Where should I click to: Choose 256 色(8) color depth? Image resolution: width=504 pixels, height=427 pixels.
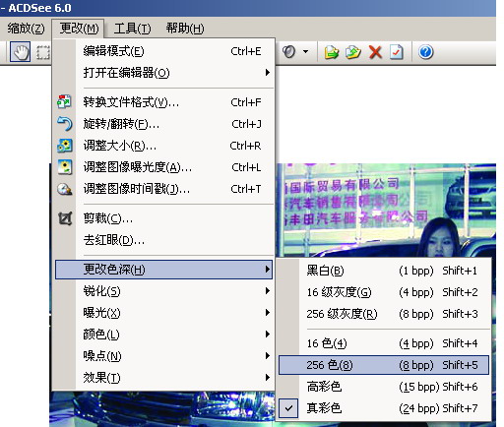click(384, 365)
